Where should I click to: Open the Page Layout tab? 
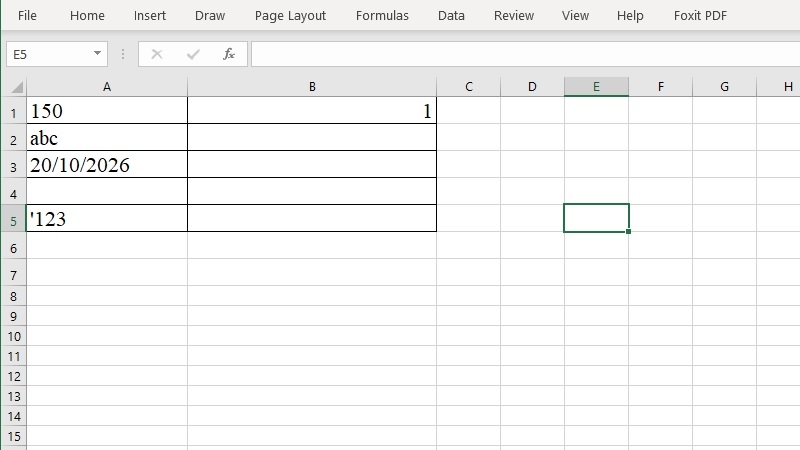pyautogui.click(x=290, y=16)
